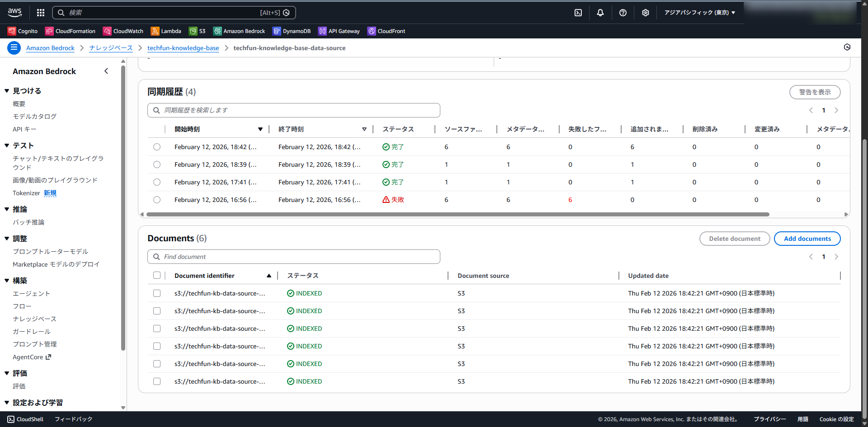Open the help question mark icon
Image resolution: width=868 pixels, height=427 pixels.
pos(623,13)
